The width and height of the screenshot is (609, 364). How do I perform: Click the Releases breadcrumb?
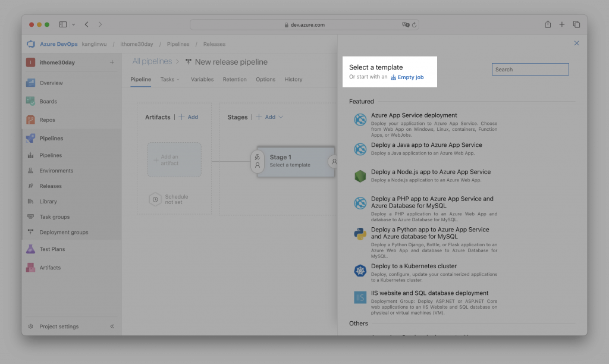[214, 44]
